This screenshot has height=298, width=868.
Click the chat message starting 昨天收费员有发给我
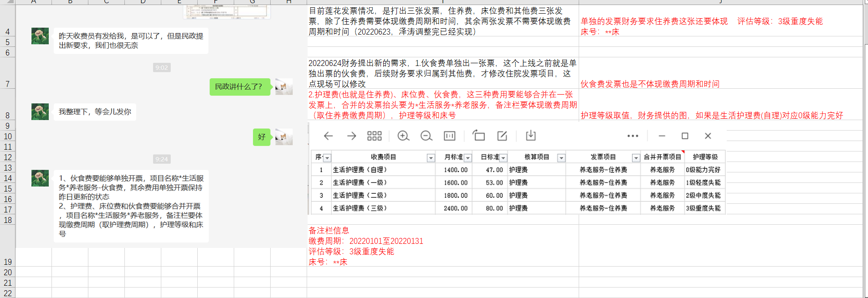[x=131, y=40]
